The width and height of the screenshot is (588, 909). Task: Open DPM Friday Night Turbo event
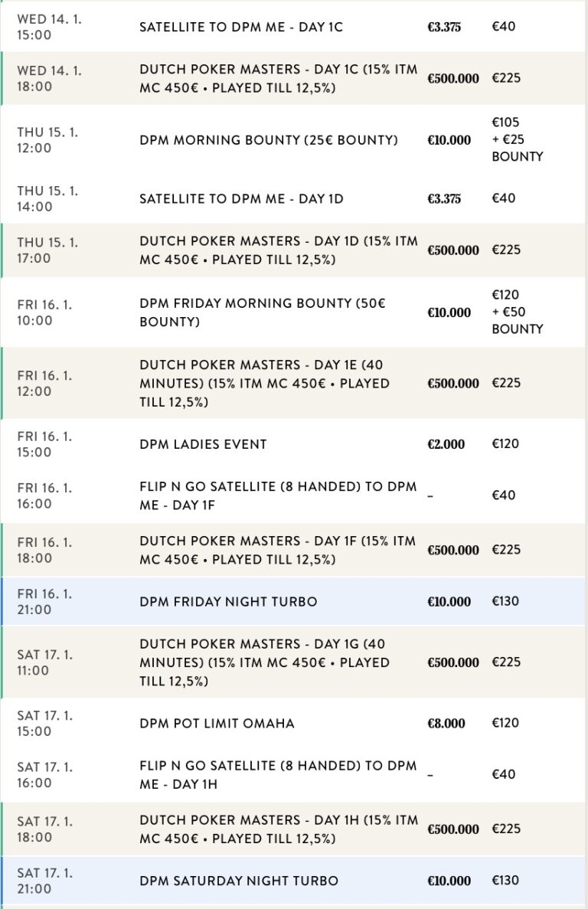click(x=228, y=601)
